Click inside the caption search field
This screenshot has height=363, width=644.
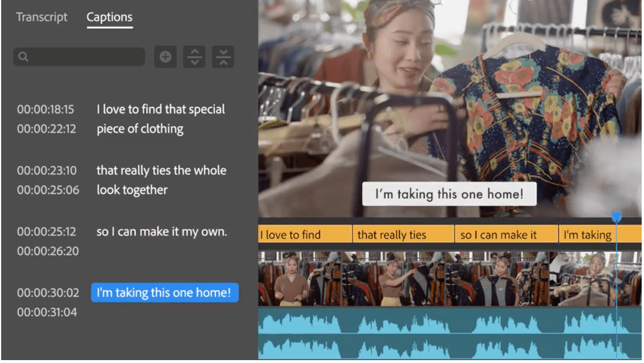84,57
